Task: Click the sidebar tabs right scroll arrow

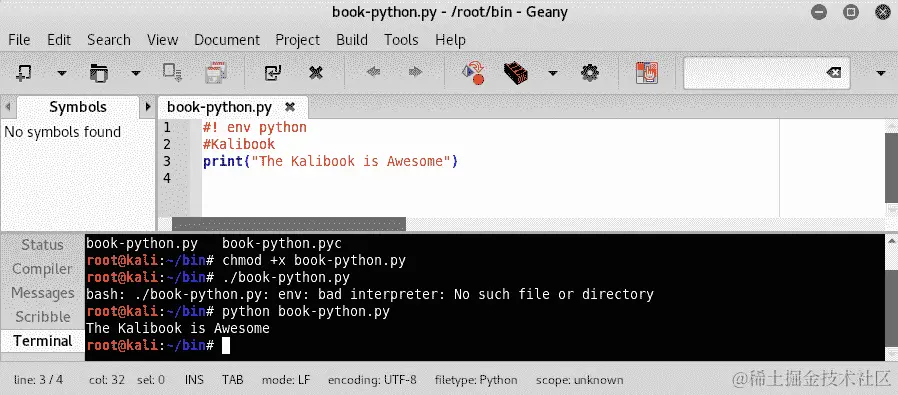Action: 148,107
